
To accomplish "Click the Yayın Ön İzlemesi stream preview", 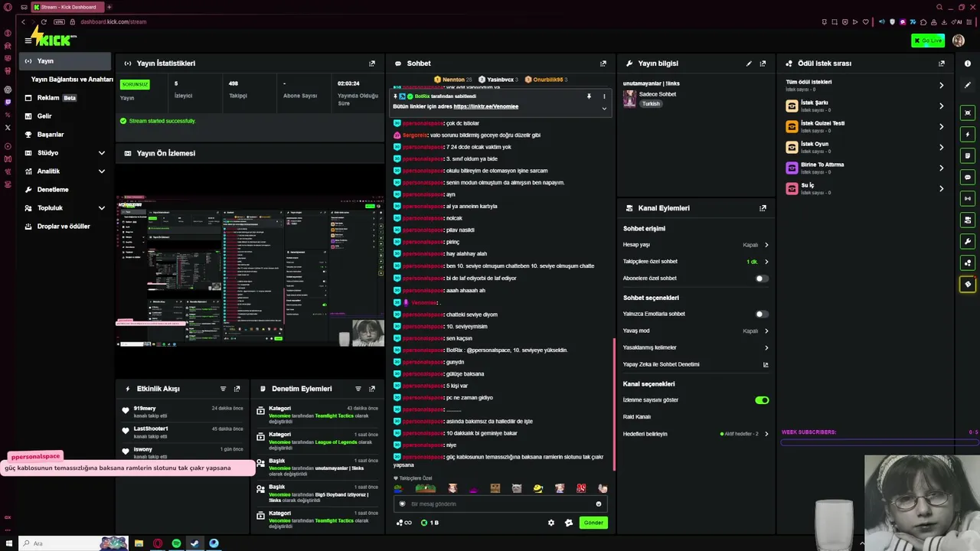I will [x=250, y=272].
